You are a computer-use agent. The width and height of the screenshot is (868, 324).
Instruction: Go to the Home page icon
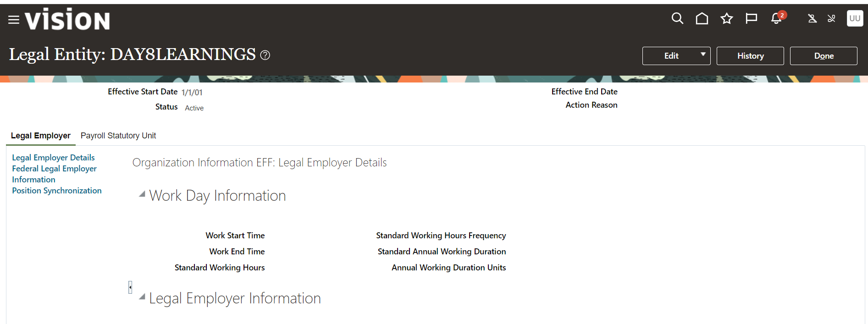click(x=702, y=18)
